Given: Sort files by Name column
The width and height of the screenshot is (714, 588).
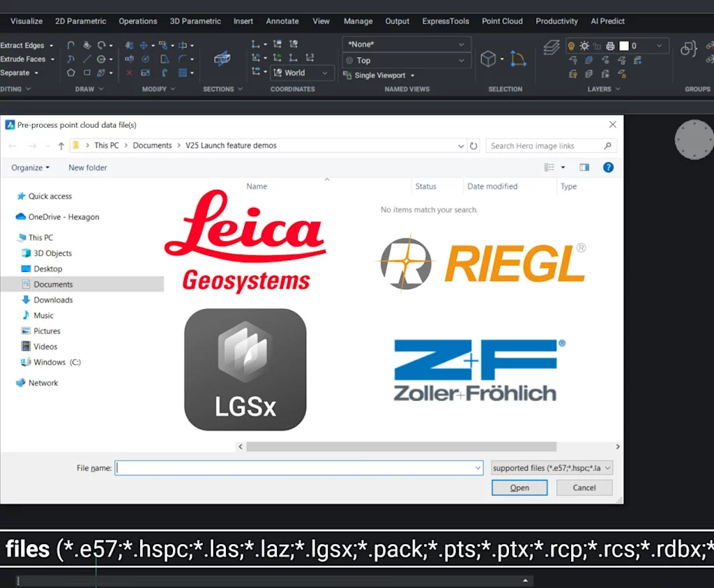Looking at the screenshot, I should [x=257, y=186].
